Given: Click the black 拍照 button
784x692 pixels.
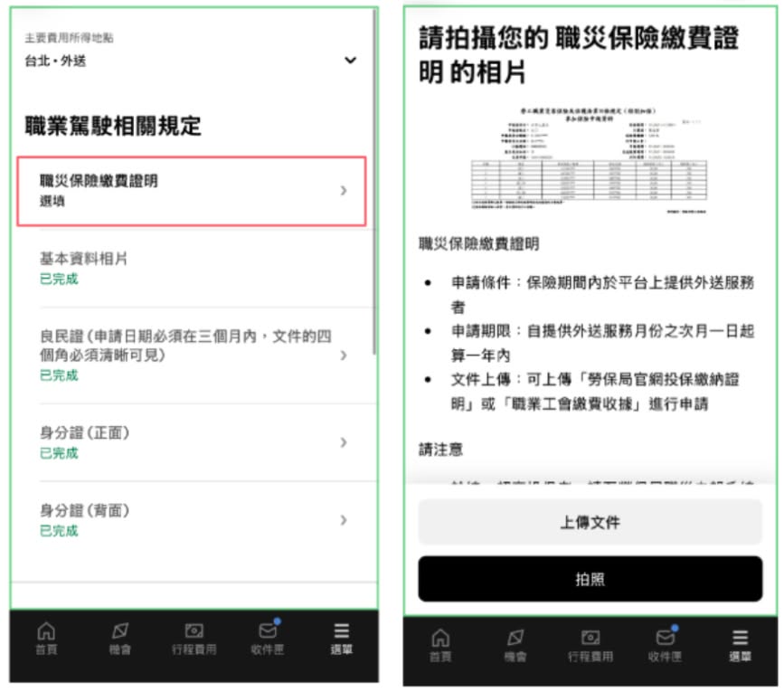Looking at the screenshot, I should click(590, 579).
